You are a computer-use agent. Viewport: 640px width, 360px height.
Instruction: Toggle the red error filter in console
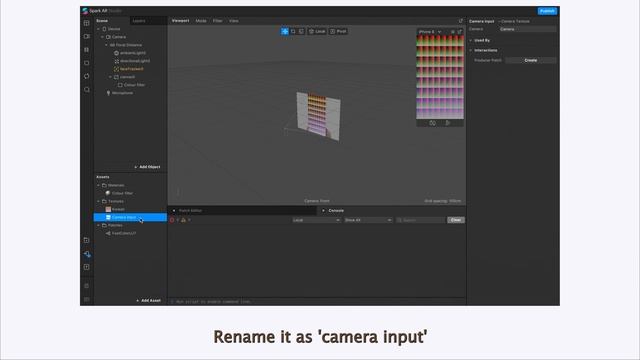click(x=172, y=220)
